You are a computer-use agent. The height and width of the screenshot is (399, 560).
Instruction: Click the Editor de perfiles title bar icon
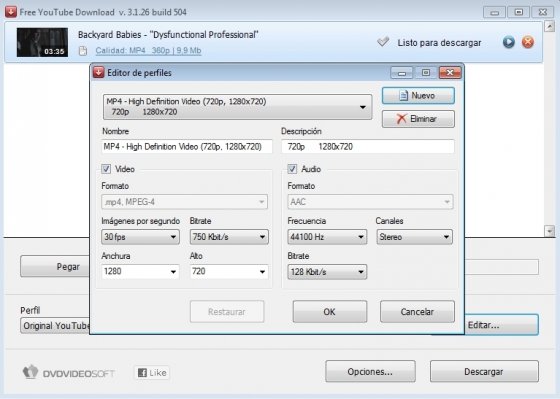coord(99,73)
